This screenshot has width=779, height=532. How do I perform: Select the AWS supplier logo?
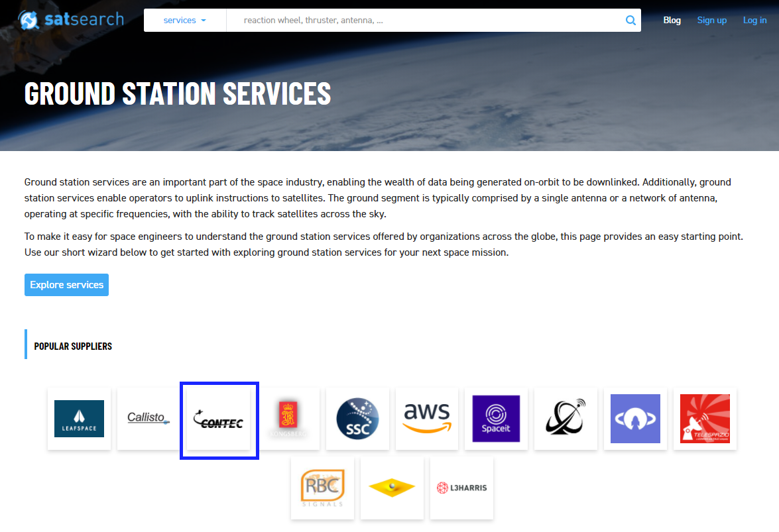click(x=427, y=419)
